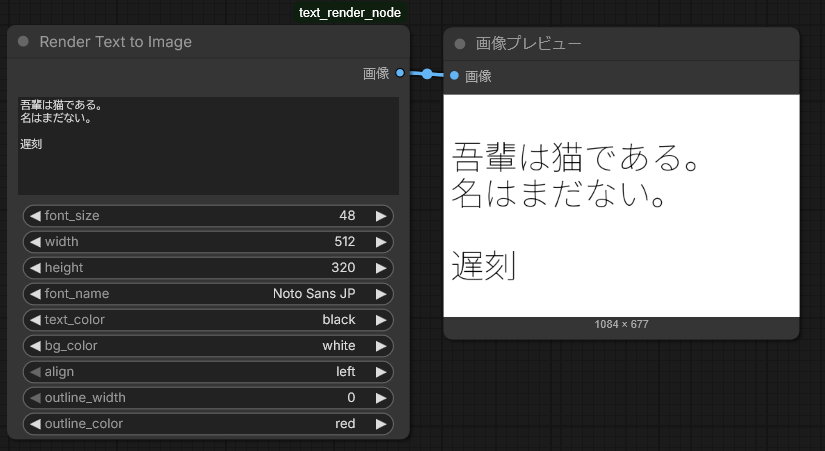Decrease width with left arrow
The image size is (825, 451).
[x=35, y=242]
